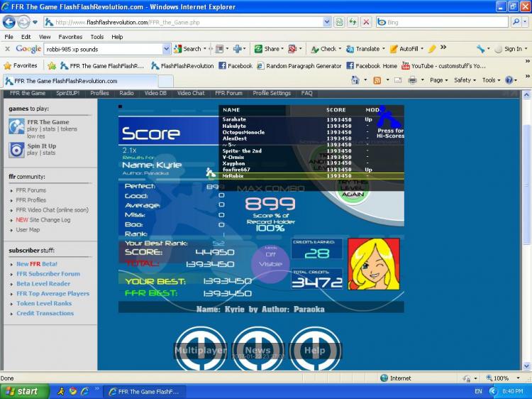Open Facebook bookmark in favorites bar
This screenshot has width=532, height=399.
click(x=235, y=66)
